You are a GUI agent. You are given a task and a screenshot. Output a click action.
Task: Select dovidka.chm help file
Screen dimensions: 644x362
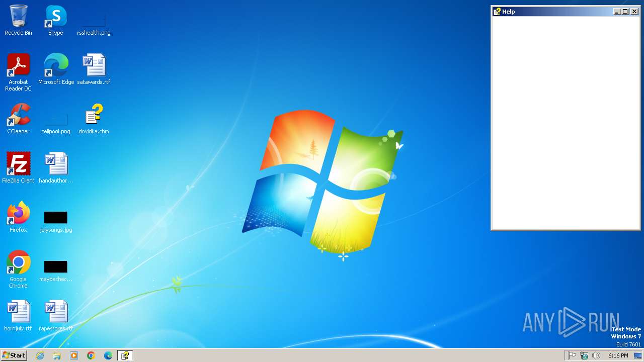pyautogui.click(x=94, y=119)
